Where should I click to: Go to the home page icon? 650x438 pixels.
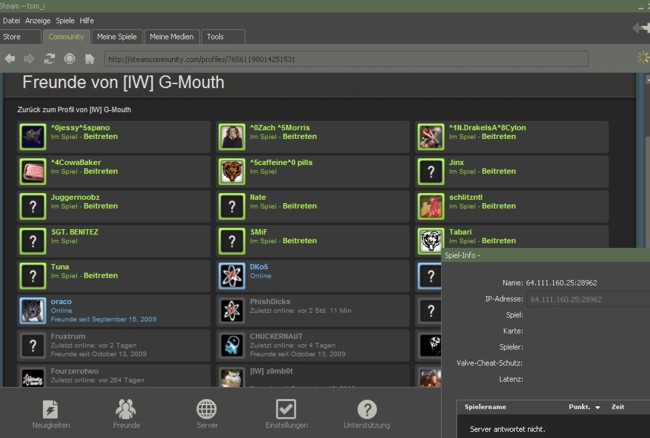tap(89, 59)
